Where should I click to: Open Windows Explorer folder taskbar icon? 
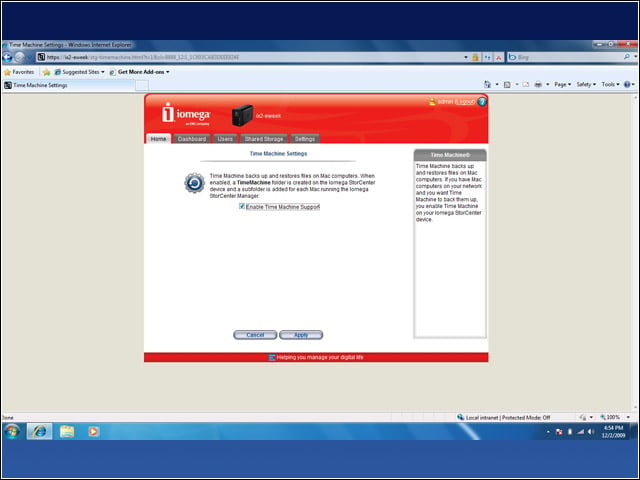[x=67, y=431]
